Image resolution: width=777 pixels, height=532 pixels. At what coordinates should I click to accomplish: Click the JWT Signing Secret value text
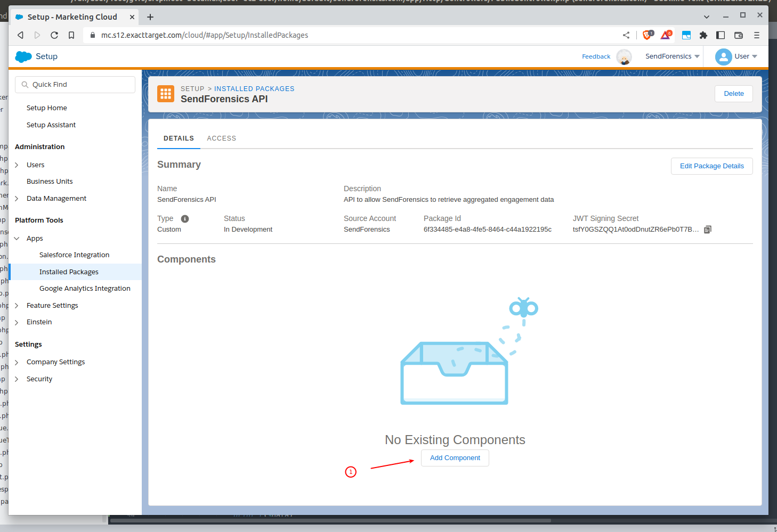(636, 230)
